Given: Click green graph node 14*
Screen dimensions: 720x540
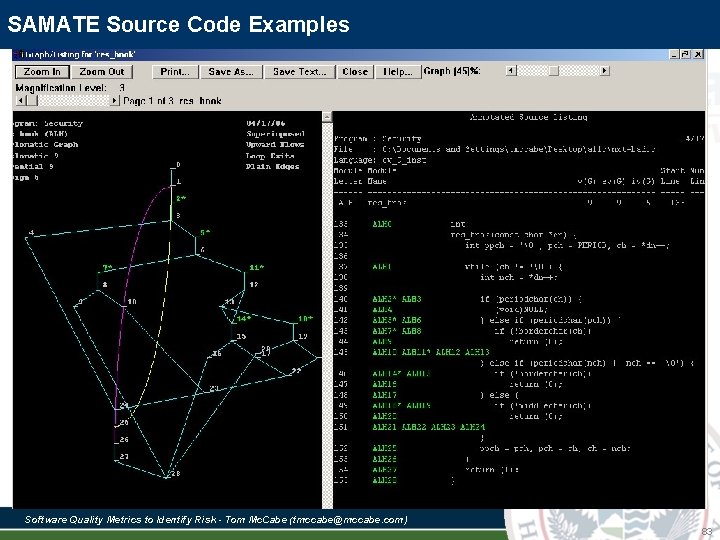Looking at the screenshot, I should tap(244, 318).
